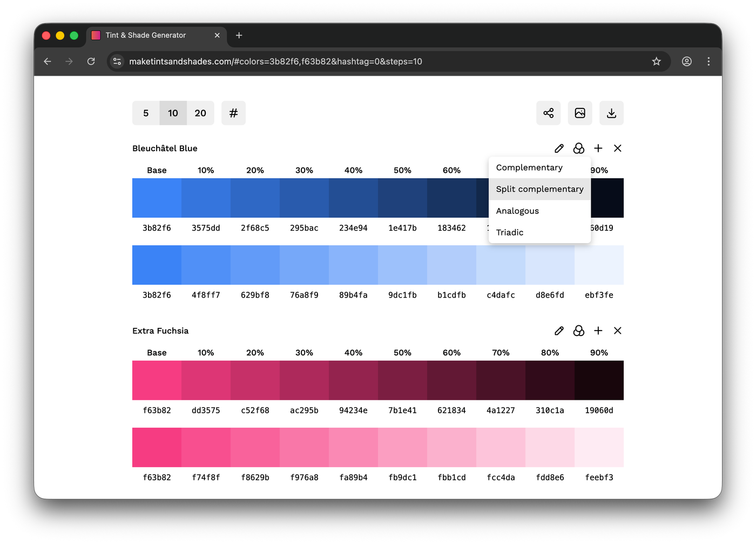Choose Analogous from the harmony menu
756x544 pixels.
(517, 211)
